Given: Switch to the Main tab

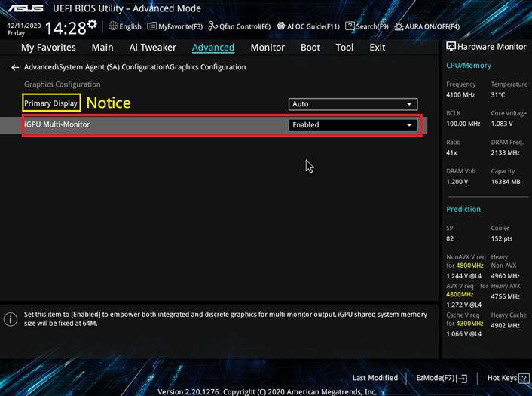Looking at the screenshot, I should (102, 48).
